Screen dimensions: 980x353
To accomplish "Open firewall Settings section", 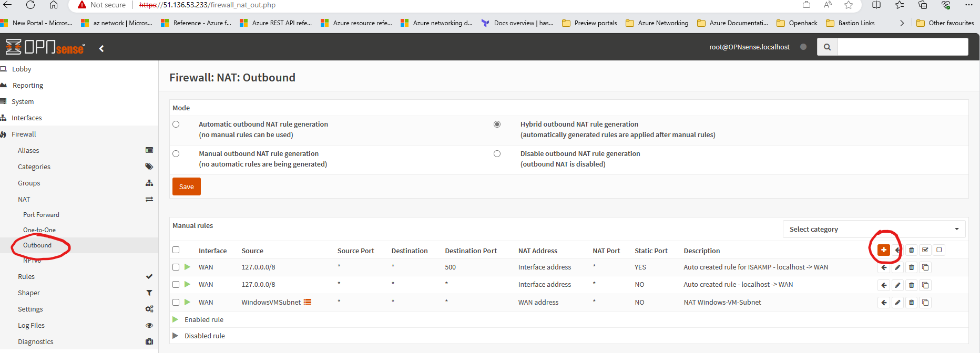I will pyautogui.click(x=79, y=309).
